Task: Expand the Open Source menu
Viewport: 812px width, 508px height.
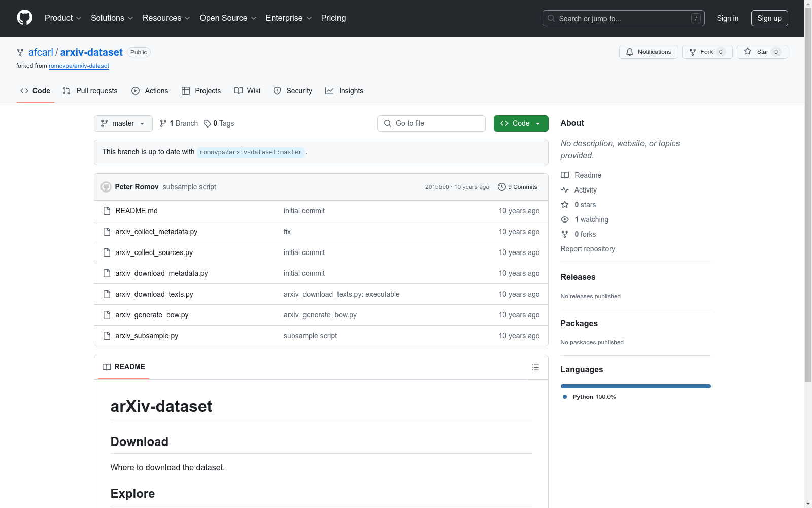Action: pos(228,18)
